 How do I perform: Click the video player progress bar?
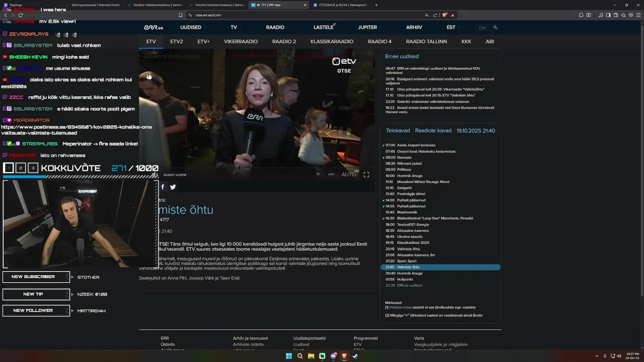[257, 167]
